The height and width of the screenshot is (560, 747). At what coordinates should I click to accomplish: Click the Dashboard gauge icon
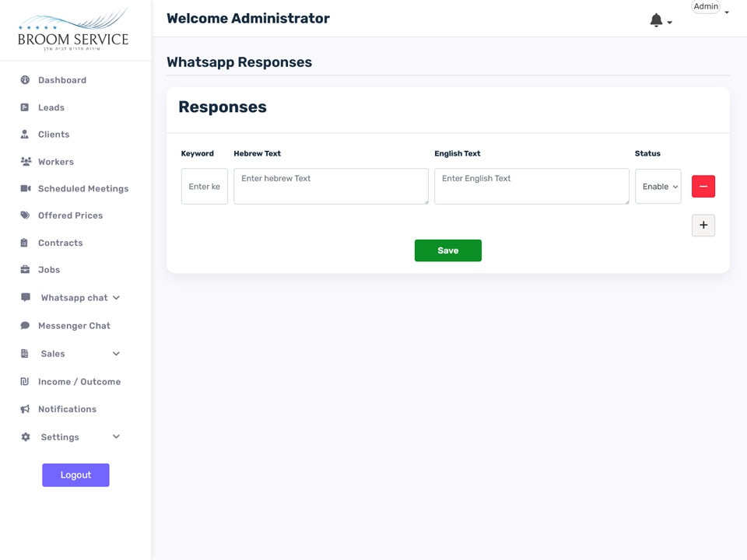tap(25, 80)
